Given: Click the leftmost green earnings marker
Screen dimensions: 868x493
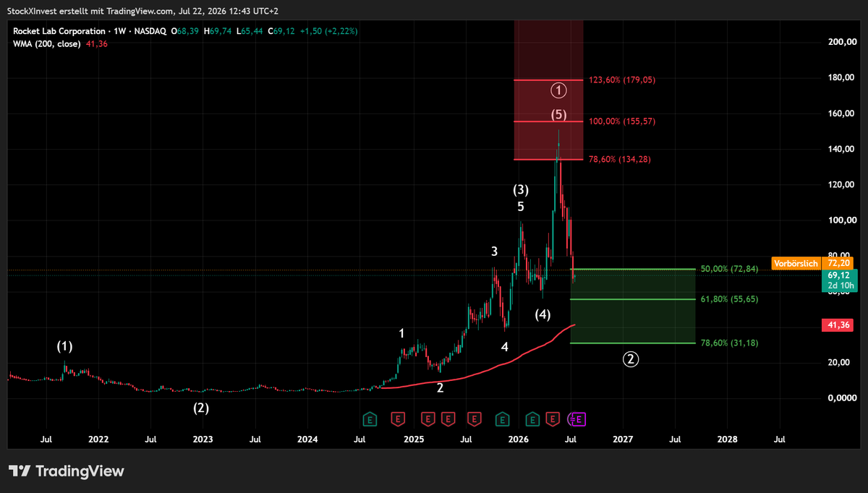Looking at the screenshot, I should coord(370,418).
